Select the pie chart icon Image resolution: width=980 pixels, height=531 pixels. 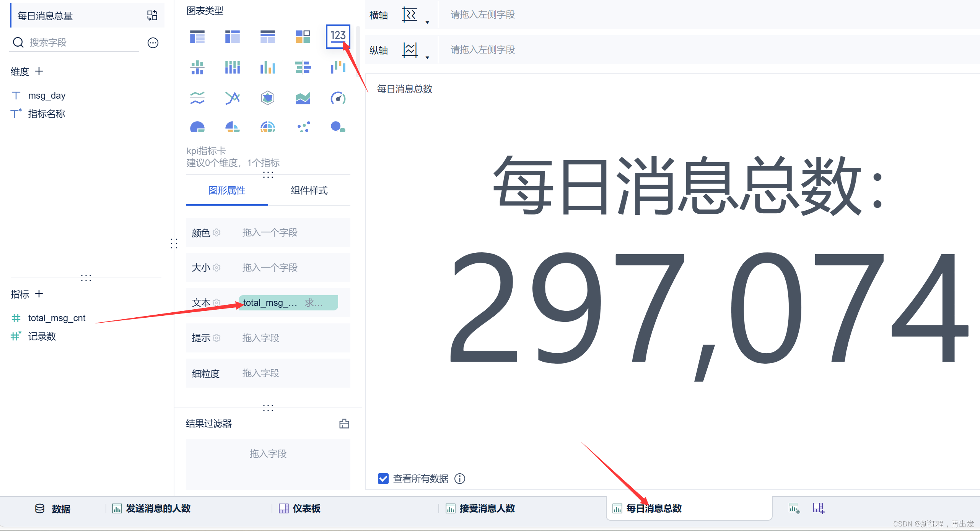click(x=197, y=127)
